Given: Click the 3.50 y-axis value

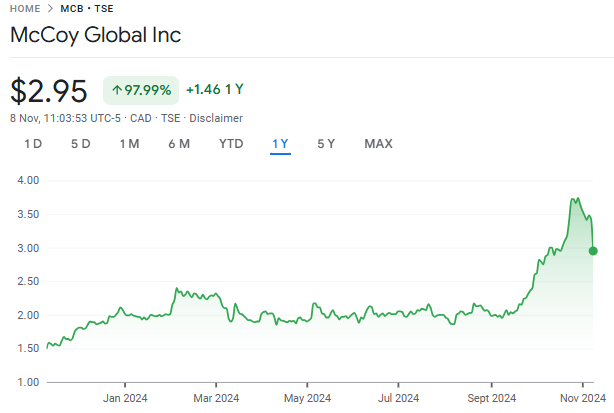Looking at the screenshot, I should point(28,215).
